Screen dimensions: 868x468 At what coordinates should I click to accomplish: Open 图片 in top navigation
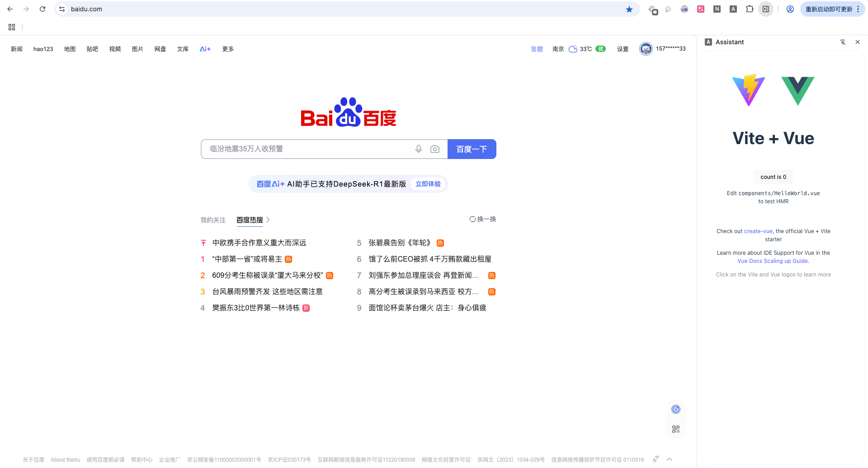[x=137, y=49]
